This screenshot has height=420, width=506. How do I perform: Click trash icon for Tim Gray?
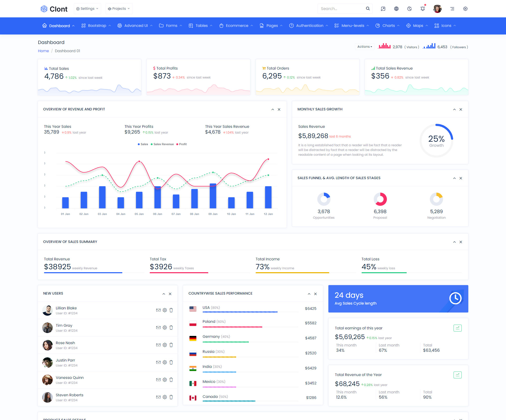pos(171,328)
